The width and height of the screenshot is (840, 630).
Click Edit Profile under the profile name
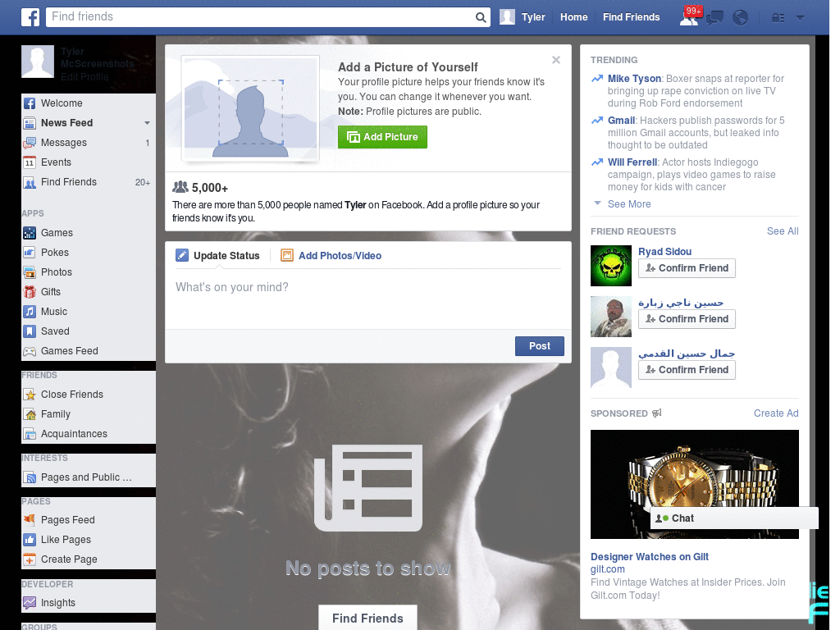(x=84, y=77)
